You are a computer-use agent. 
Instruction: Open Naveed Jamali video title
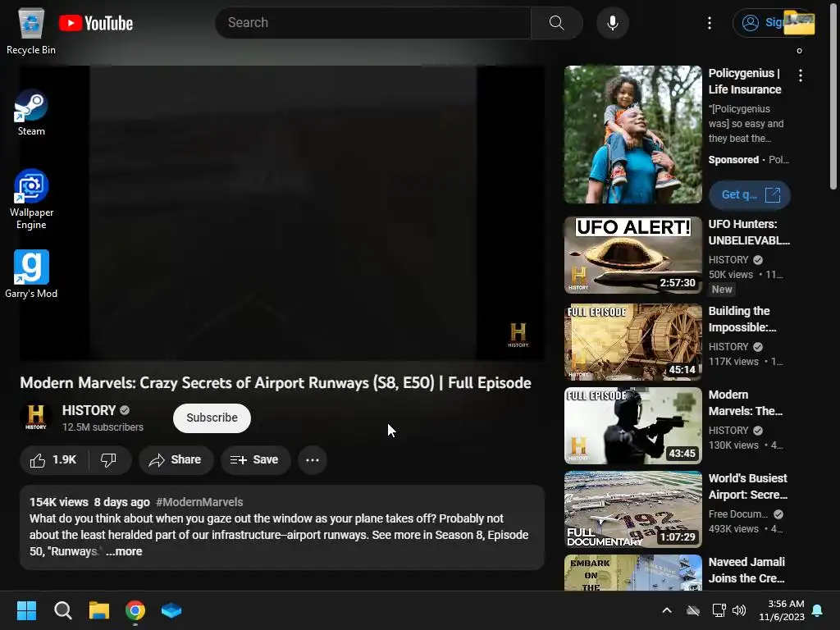(x=746, y=570)
